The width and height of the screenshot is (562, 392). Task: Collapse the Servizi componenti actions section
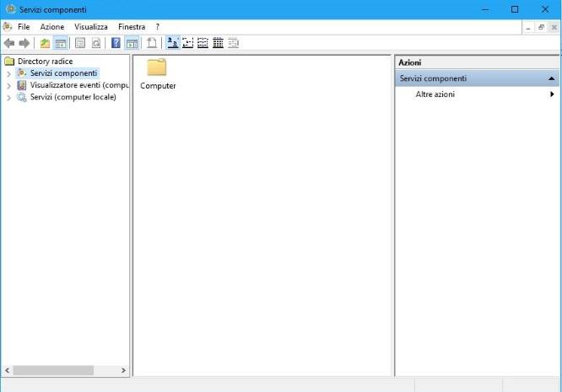coord(552,78)
